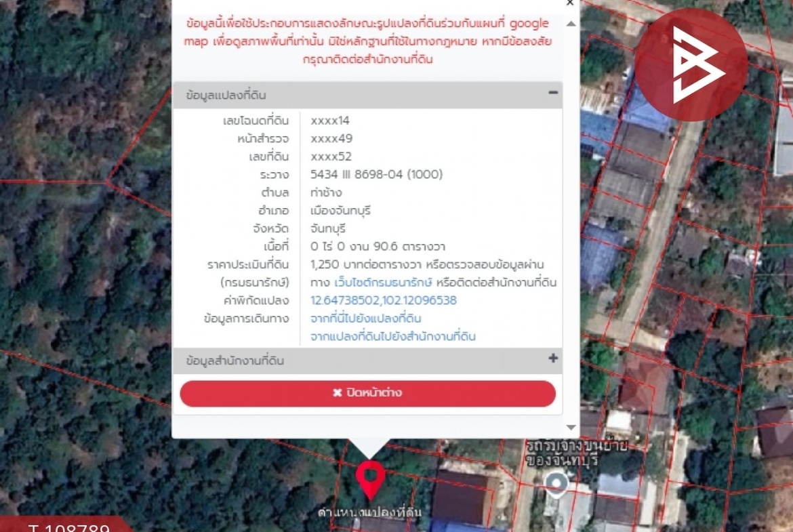793x532 pixels.
Task: Open the เว็บไซต์กรมธนารักษ์ link
Action: pos(383,282)
